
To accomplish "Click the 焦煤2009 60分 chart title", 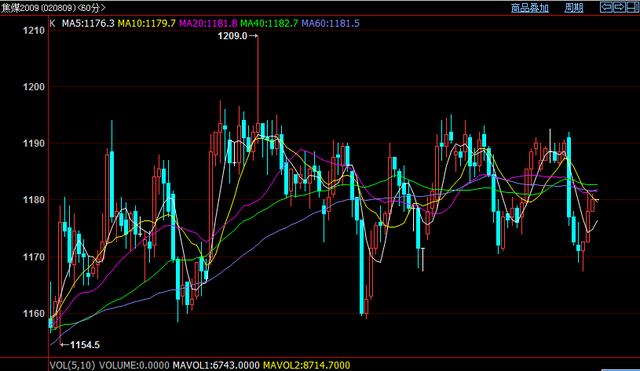I will (53, 8).
